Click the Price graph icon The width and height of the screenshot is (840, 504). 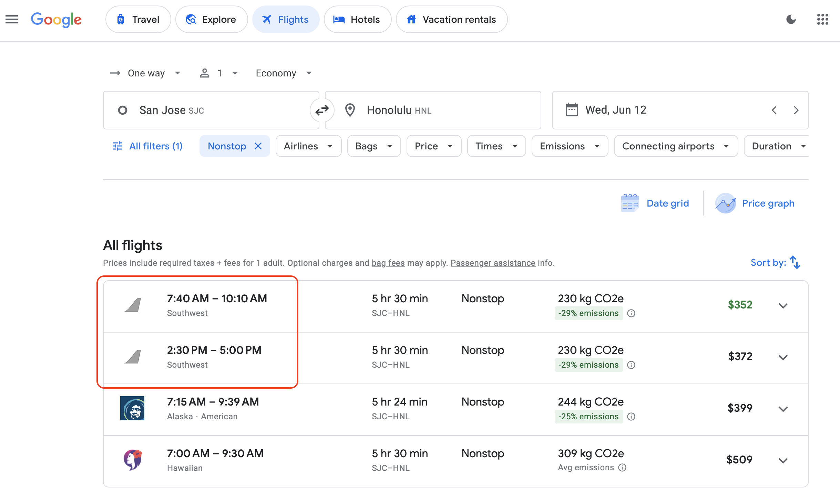[724, 203]
